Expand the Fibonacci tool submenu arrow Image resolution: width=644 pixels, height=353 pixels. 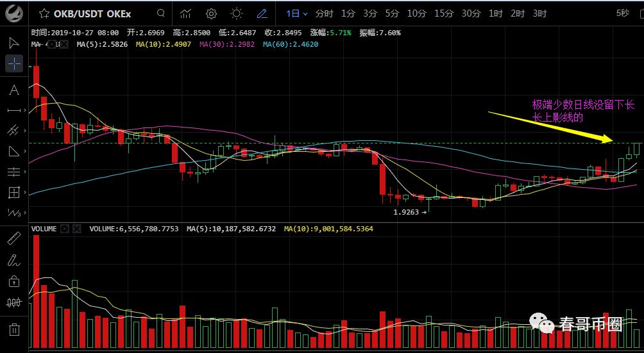25,172
